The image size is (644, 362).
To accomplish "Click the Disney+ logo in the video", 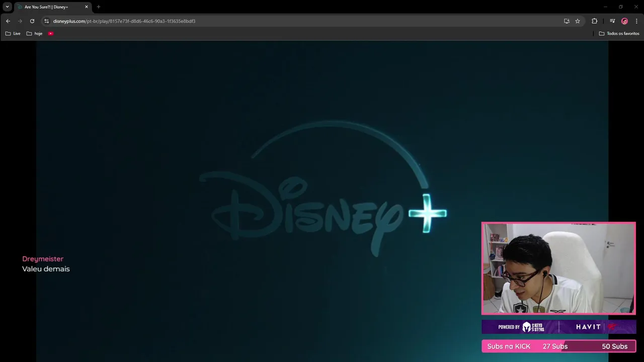I will click(x=322, y=189).
